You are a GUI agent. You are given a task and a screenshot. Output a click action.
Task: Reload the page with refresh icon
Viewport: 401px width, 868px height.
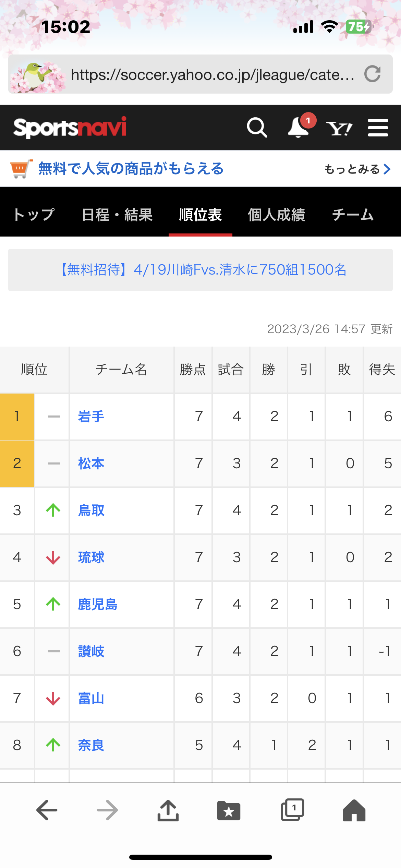[373, 74]
